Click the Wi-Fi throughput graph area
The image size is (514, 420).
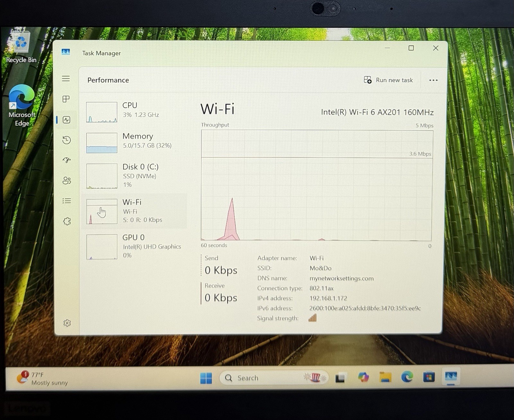pos(316,185)
